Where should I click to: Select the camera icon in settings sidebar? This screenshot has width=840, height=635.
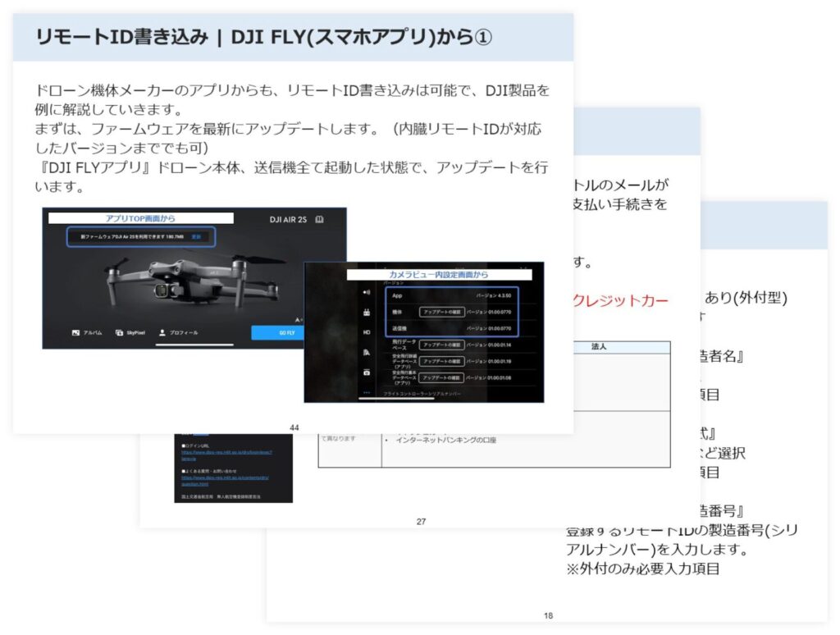coord(367,372)
